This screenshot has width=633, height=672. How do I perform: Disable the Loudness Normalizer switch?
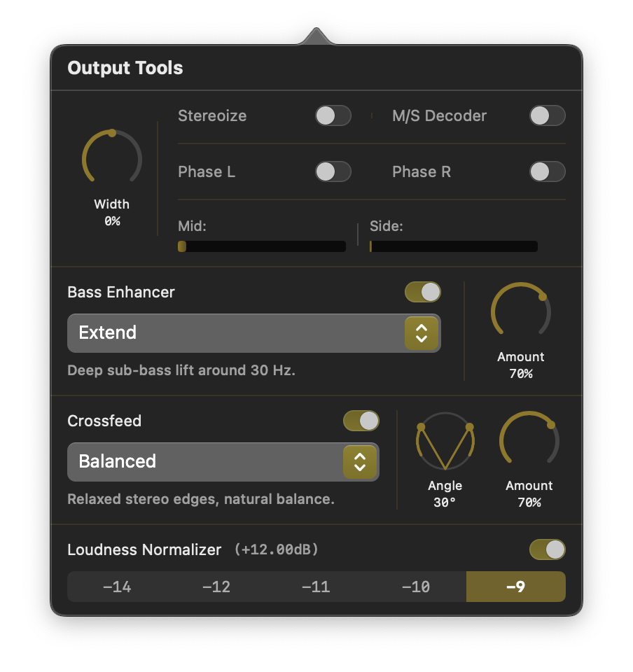click(547, 549)
